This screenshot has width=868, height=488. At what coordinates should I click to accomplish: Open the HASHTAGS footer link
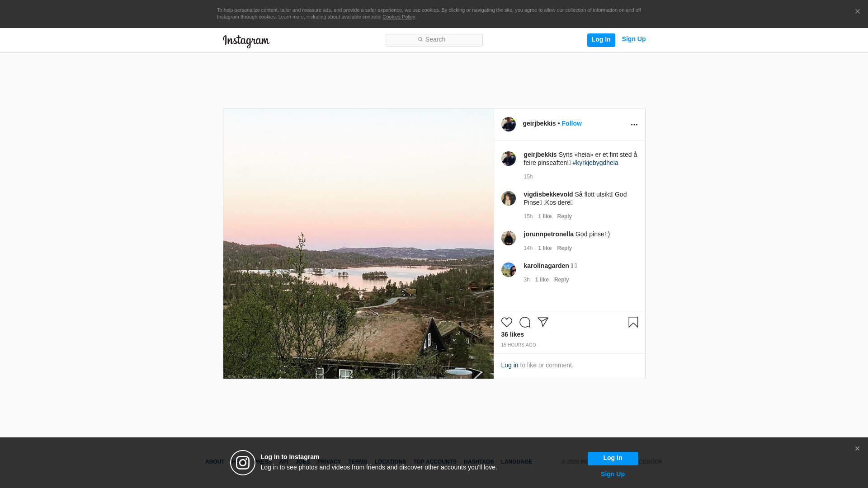click(x=478, y=462)
